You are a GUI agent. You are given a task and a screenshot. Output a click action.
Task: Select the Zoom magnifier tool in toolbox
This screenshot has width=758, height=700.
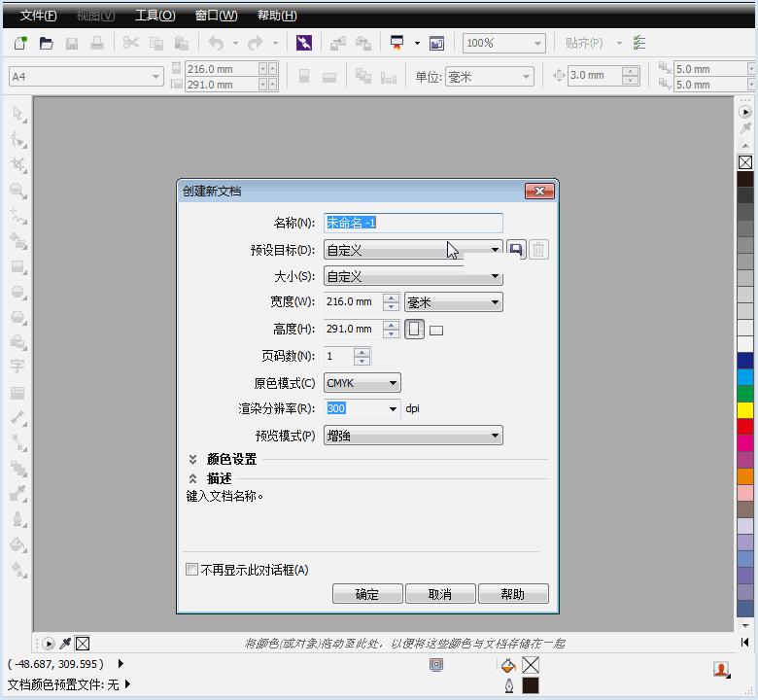(x=17, y=191)
